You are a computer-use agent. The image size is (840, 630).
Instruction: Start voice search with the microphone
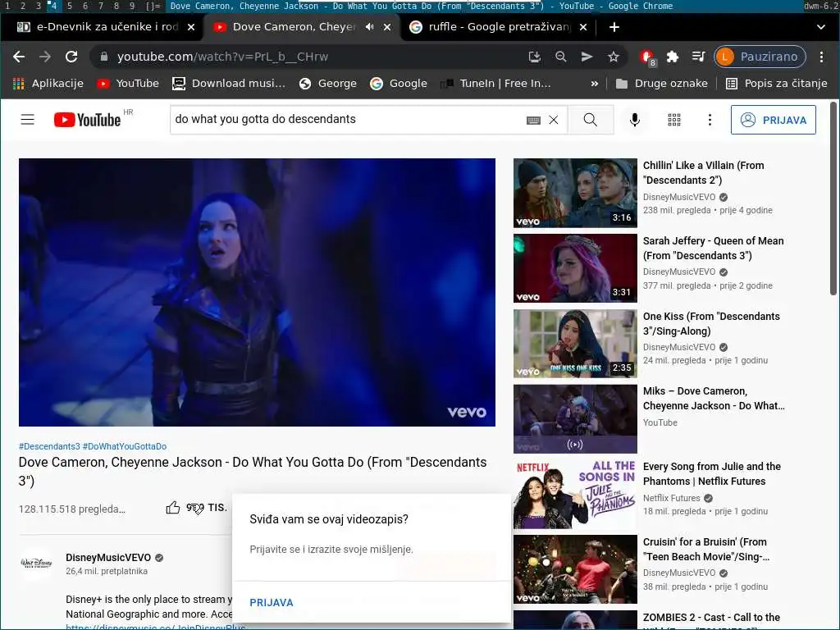tap(635, 120)
